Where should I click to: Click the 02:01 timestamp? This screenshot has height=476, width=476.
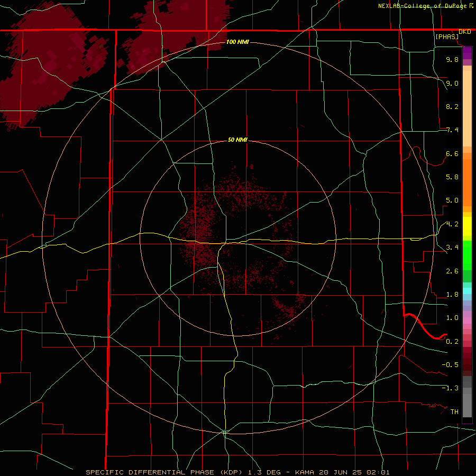tap(378, 472)
